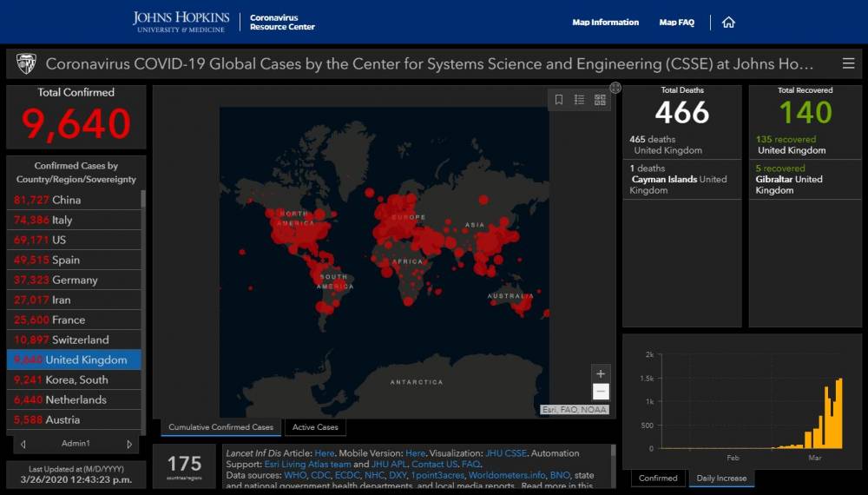Screen dimensions: 868x495
Task: Select Italy in country list
Action: coord(74,220)
